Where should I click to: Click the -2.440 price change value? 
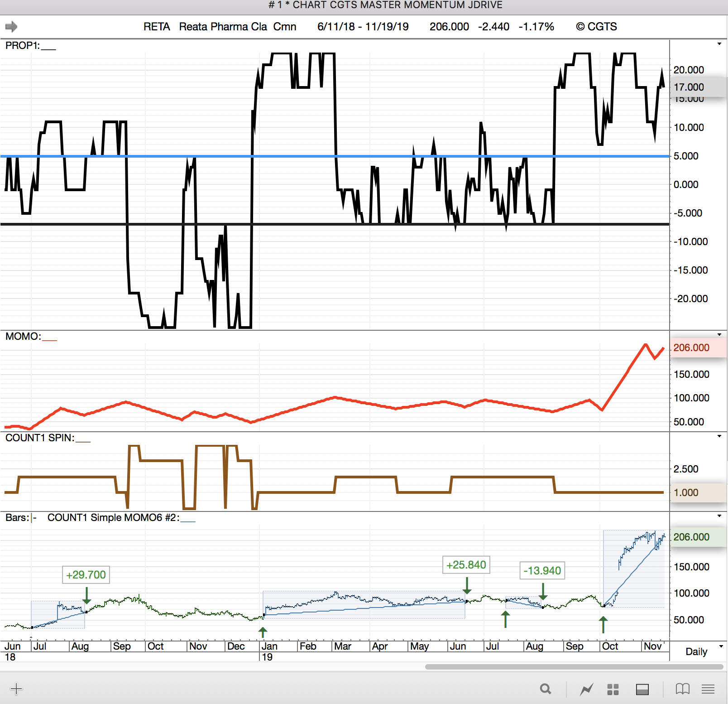click(x=493, y=27)
